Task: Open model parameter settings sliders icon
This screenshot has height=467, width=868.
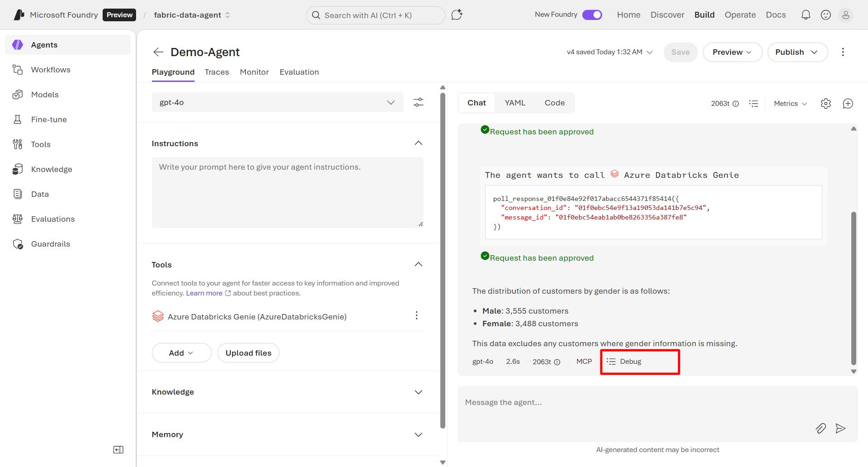Action: point(419,102)
